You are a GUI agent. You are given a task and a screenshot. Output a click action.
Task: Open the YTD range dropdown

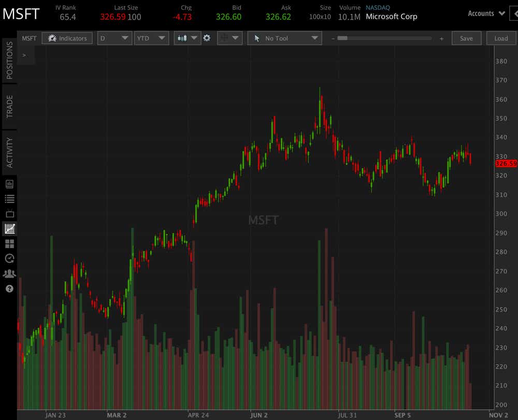pyautogui.click(x=151, y=38)
